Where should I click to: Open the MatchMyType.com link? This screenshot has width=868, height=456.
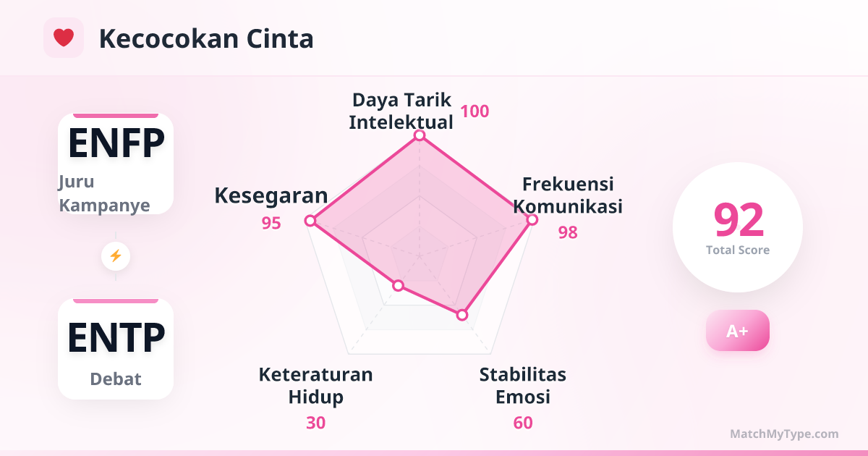click(x=784, y=434)
